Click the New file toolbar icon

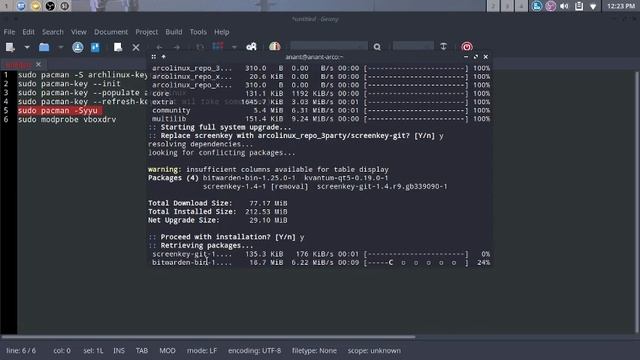tap(10, 47)
